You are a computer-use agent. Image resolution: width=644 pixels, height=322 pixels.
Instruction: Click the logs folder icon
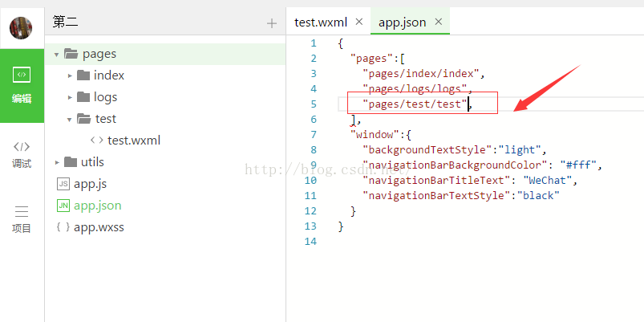(x=83, y=97)
